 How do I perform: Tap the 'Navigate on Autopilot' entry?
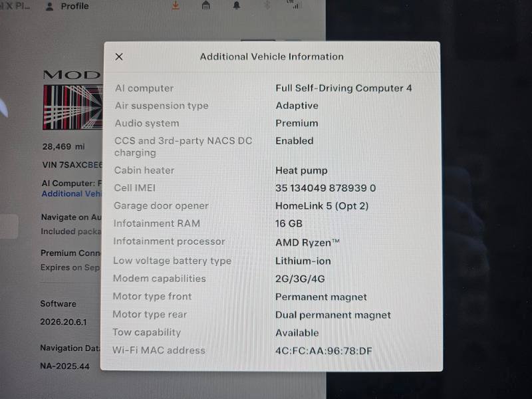71,217
